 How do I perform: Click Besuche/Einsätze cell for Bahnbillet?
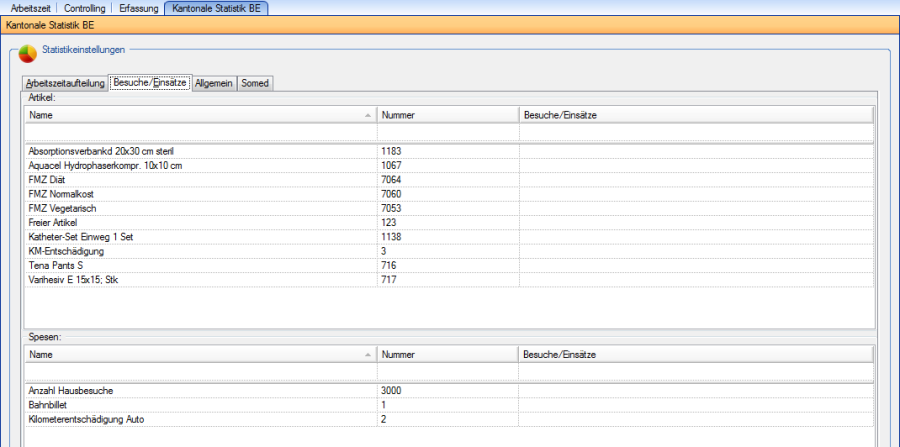695,404
